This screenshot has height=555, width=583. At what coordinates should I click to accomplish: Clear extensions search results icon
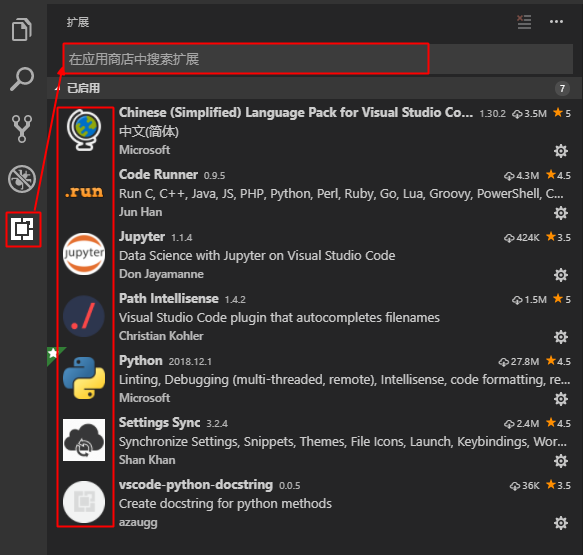pyautogui.click(x=524, y=22)
